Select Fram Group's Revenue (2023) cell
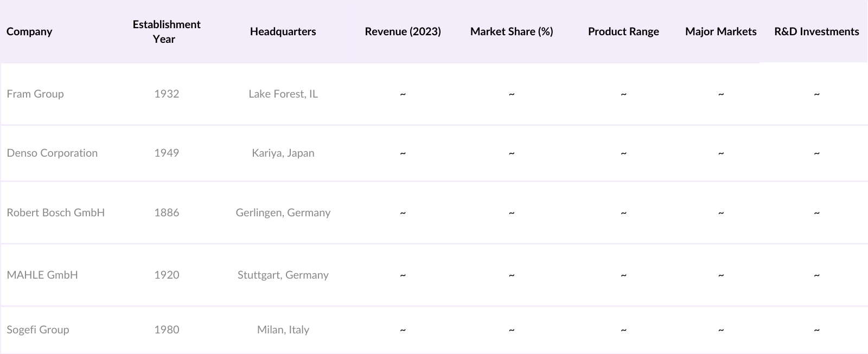 tap(403, 94)
